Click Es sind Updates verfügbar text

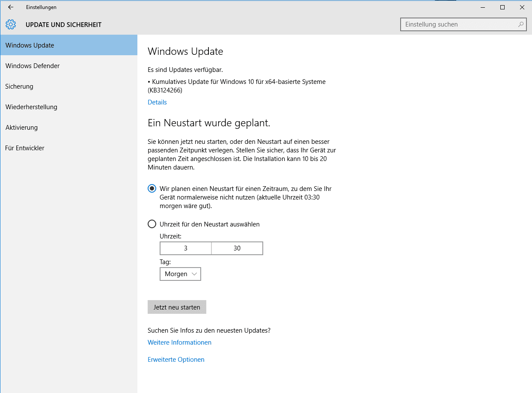point(185,69)
